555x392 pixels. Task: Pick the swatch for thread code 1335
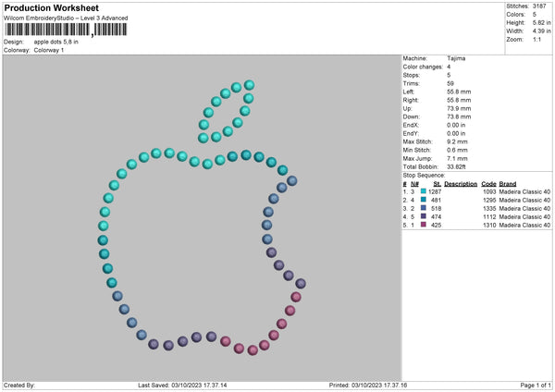click(424, 208)
